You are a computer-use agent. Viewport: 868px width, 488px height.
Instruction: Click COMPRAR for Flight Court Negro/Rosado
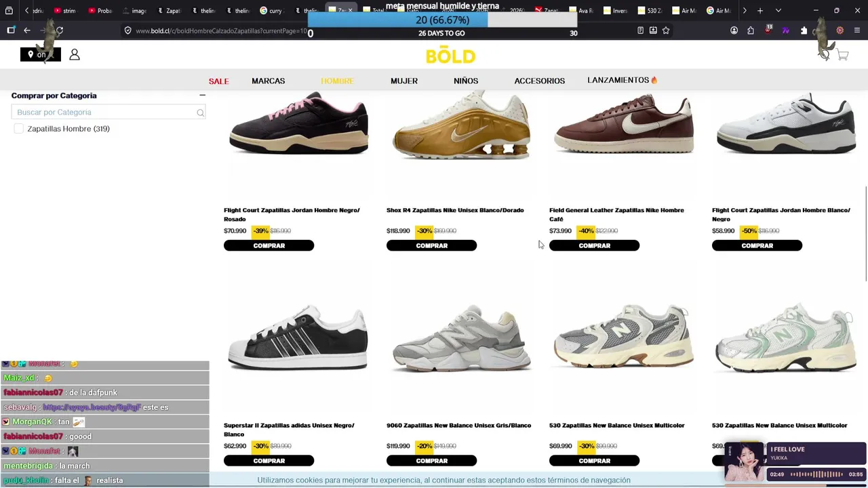pos(269,245)
